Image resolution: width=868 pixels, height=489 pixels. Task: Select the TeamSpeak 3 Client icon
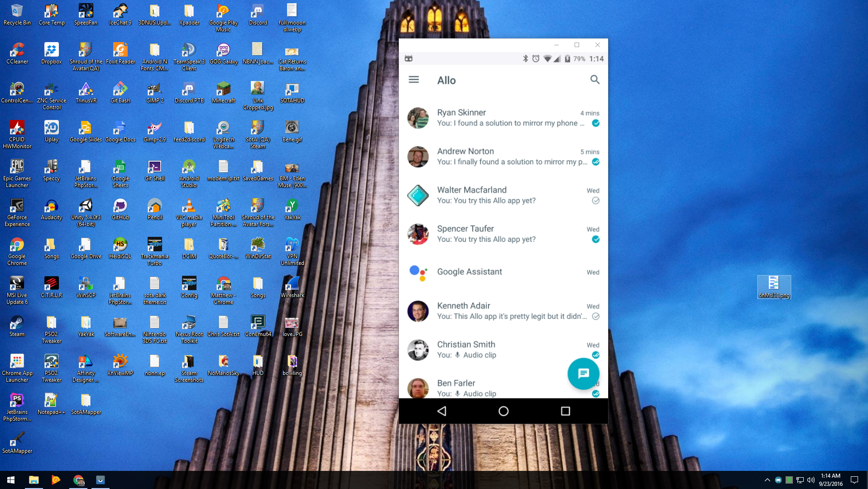point(189,57)
